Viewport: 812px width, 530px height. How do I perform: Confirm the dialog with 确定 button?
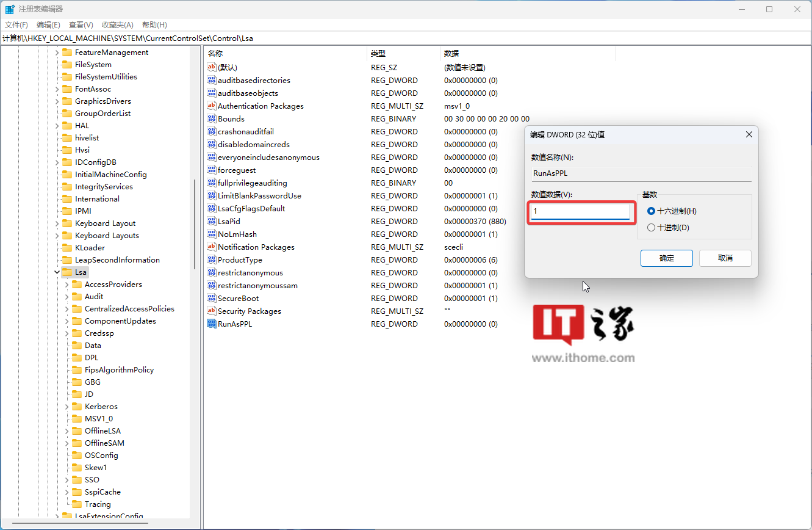667,258
